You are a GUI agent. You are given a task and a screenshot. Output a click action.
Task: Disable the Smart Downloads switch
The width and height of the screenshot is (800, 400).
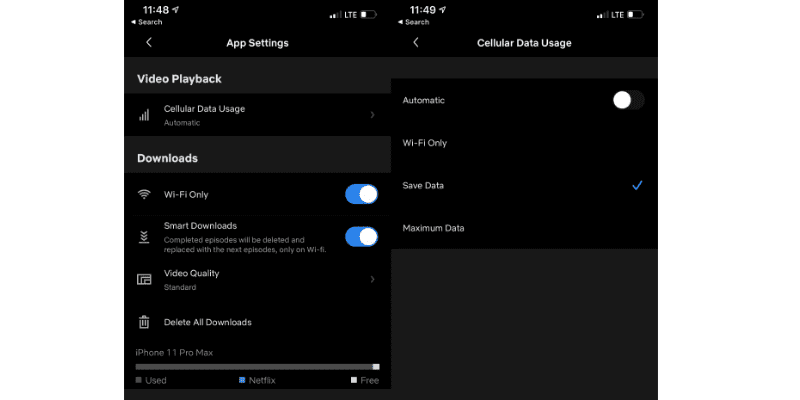pyautogui.click(x=362, y=237)
